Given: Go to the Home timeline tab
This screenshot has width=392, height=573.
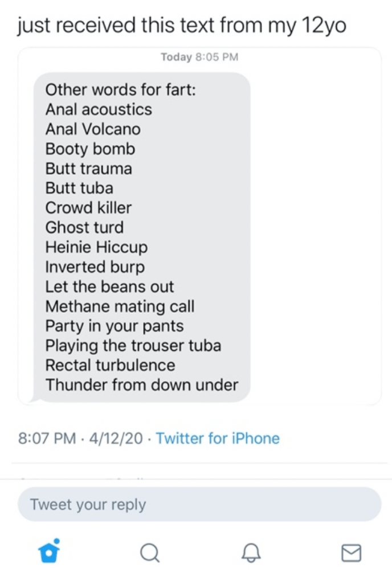Looking at the screenshot, I should [x=48, y=551].
